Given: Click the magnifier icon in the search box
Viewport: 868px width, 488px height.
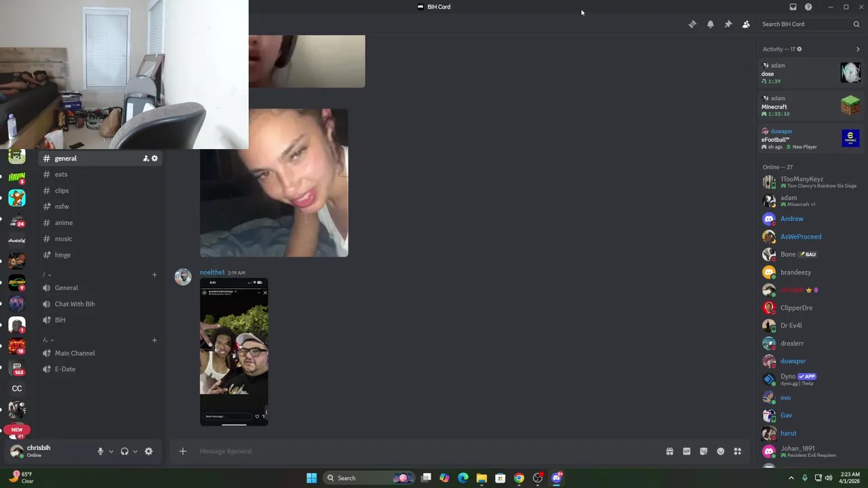Looking at the screenshot, I should pos(856,24).
